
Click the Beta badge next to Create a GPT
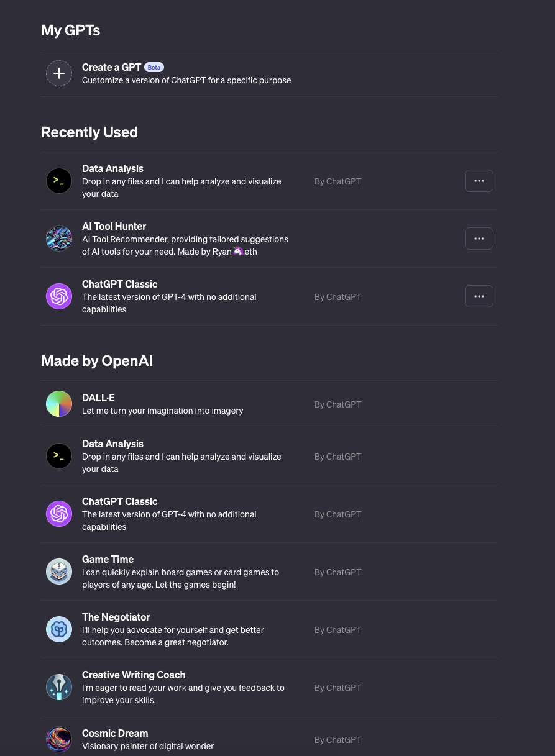154,67
